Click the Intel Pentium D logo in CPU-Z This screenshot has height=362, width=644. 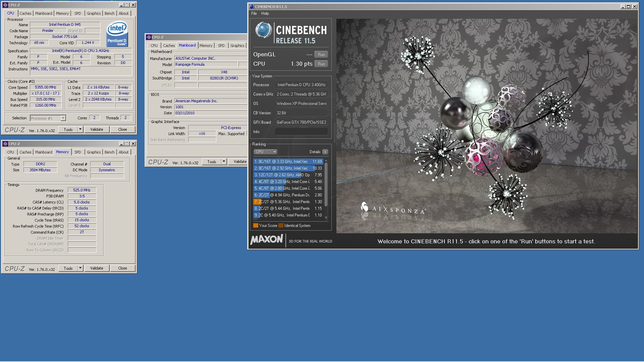117,34
